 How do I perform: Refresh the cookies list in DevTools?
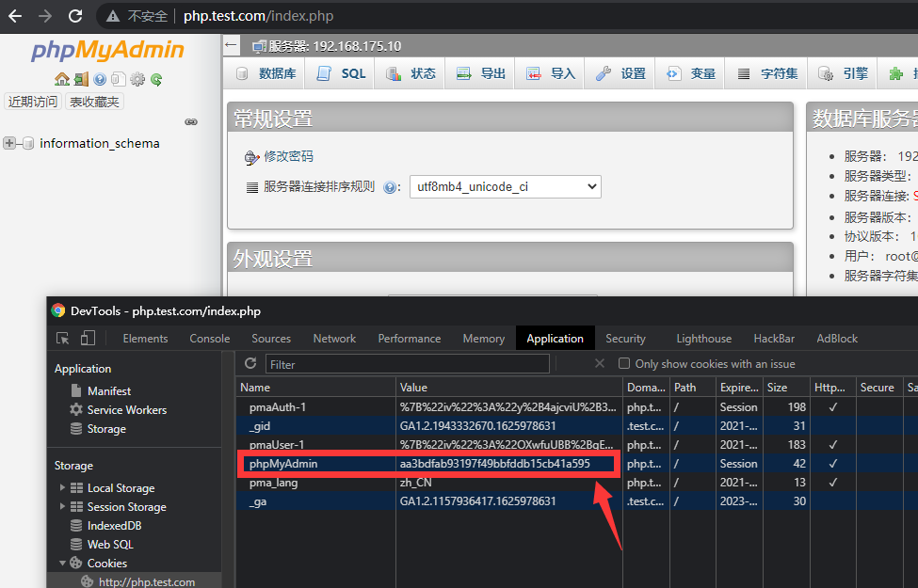tap(250, 363)
